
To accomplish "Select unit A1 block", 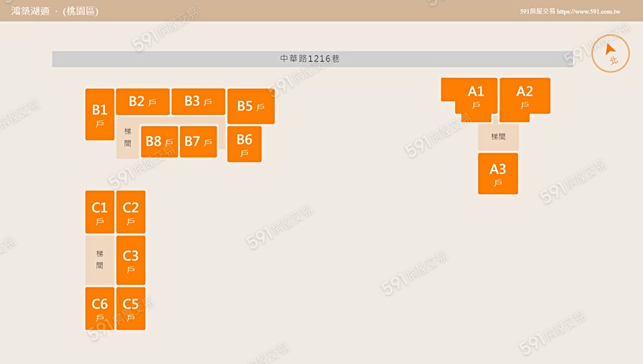I will (474, 95).
